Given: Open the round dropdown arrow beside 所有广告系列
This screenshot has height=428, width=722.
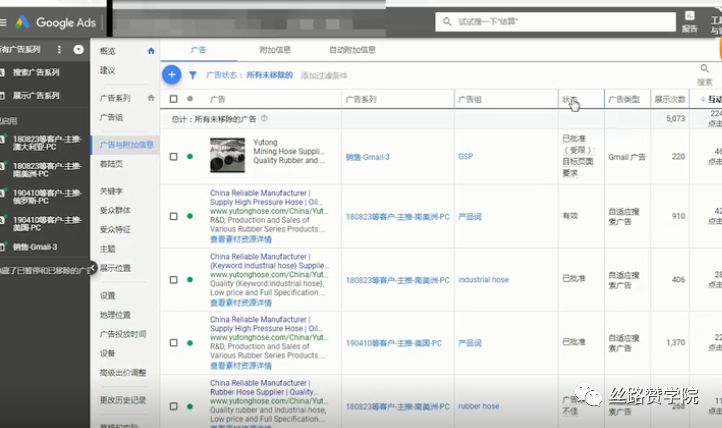Looking at the screenshot, I should [78, 49].
